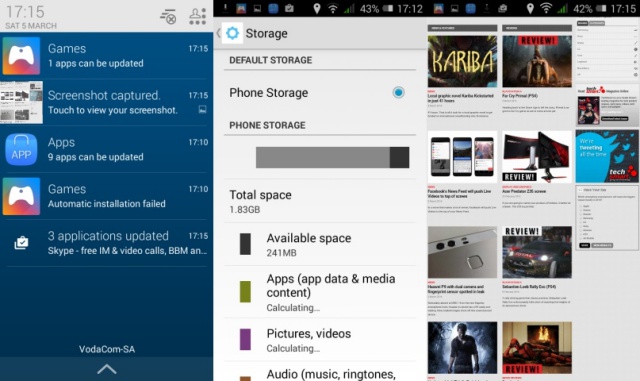This screenshot has width=640, height=381.
Task: Tap Wi-Fi icon in browser status bar
Action: [546, 8]
